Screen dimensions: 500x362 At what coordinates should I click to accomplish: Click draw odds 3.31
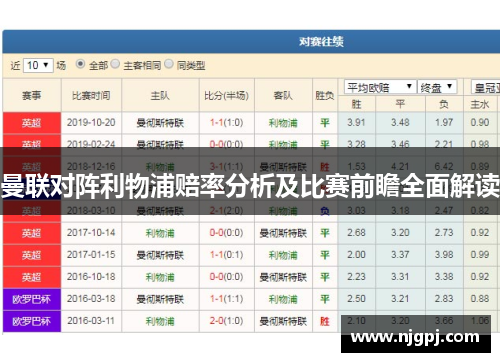tap(400, 277)
